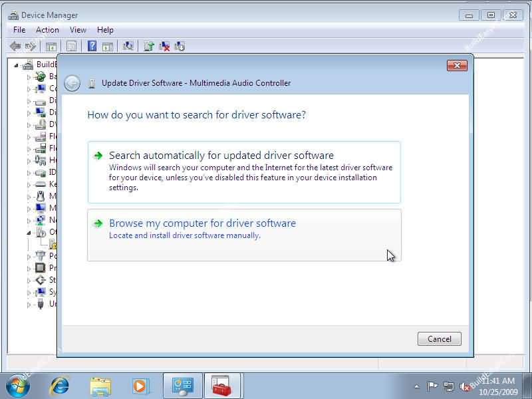532x399 pixels.
Task: Click the Update Driver Software toolbar icon
Action: (x=148, y=46)
